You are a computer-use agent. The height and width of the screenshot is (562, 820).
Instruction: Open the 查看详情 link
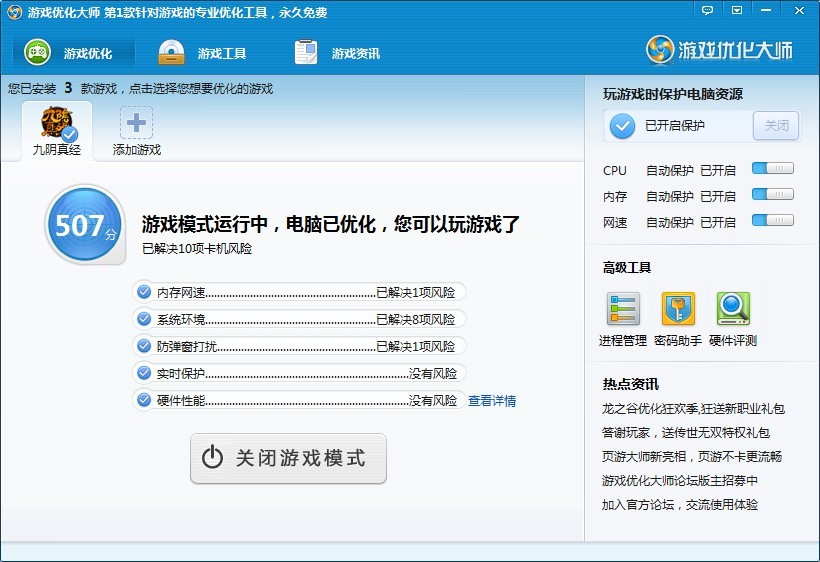pos(492,400)
